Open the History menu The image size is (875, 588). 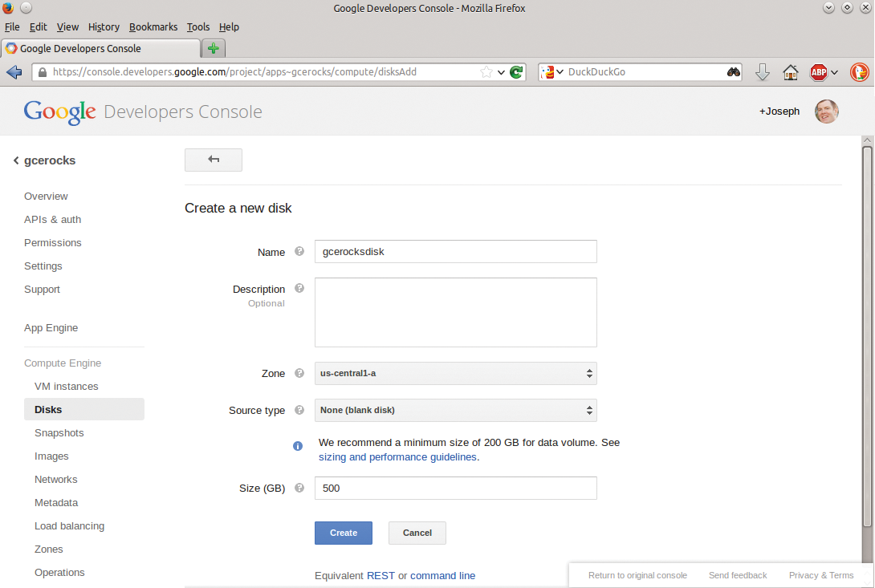(104, 26)
